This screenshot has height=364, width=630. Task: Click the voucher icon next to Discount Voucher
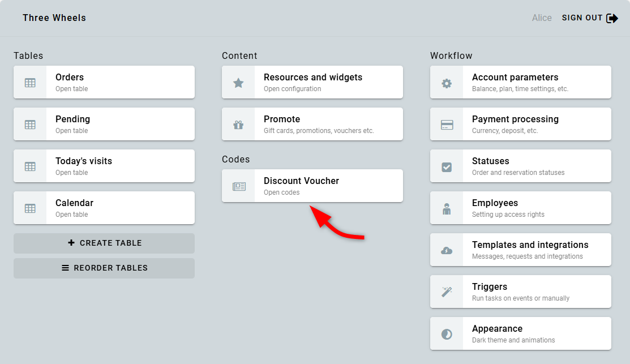(239, 186)
